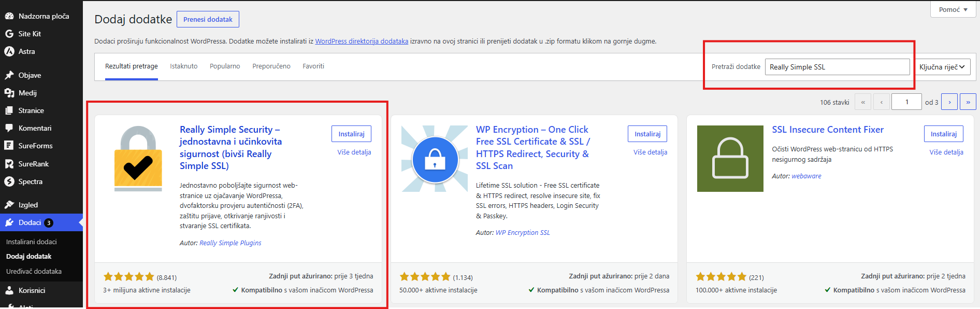980x309 pixels.
Task: Click the Spectra icon in sidebar
Action: [x=9, y=181]
